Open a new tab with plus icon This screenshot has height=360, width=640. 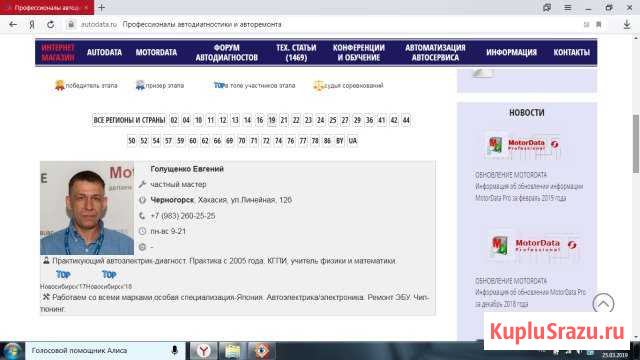point(102,7)
